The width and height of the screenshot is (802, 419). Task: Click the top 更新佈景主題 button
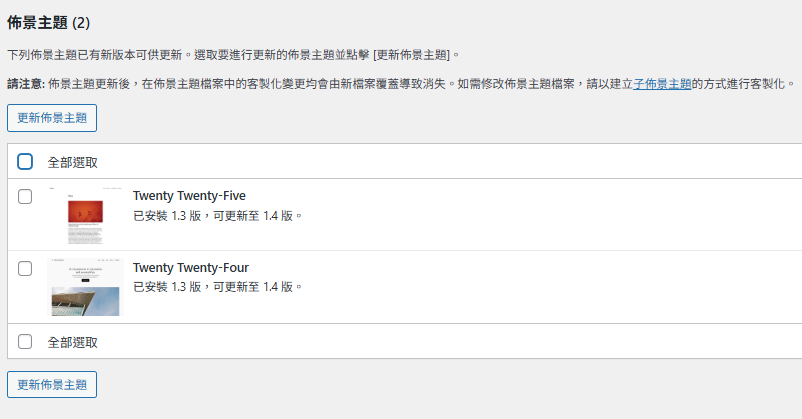52,117
